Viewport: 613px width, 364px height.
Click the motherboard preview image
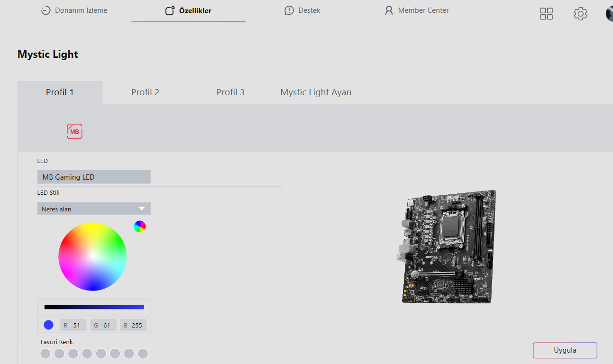tap(446, 246)
